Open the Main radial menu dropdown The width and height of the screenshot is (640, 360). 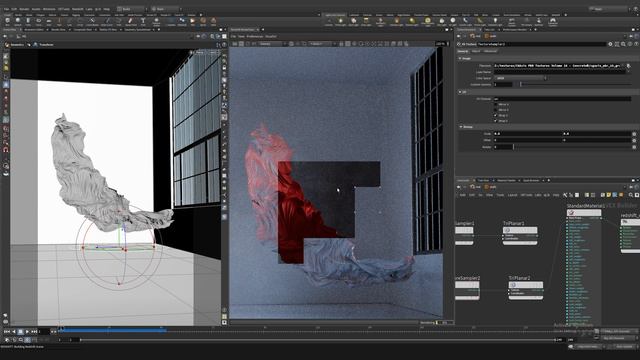(x=167, y=9)
